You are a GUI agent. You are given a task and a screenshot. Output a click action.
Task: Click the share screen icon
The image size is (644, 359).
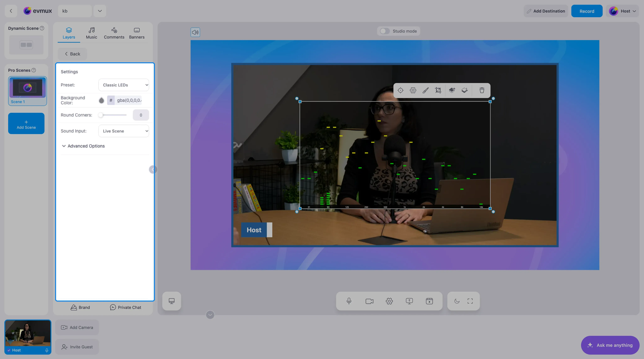point(409,301)
